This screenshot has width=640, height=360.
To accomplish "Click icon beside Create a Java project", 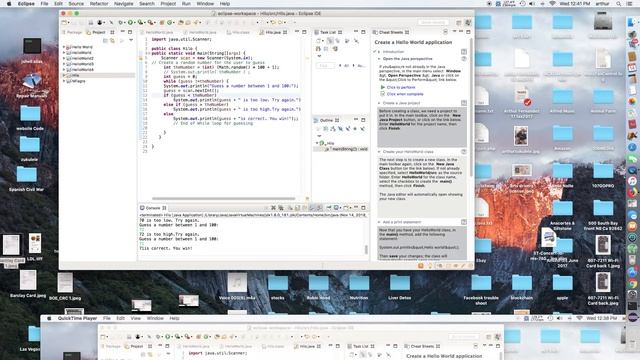I will [464, 103].
